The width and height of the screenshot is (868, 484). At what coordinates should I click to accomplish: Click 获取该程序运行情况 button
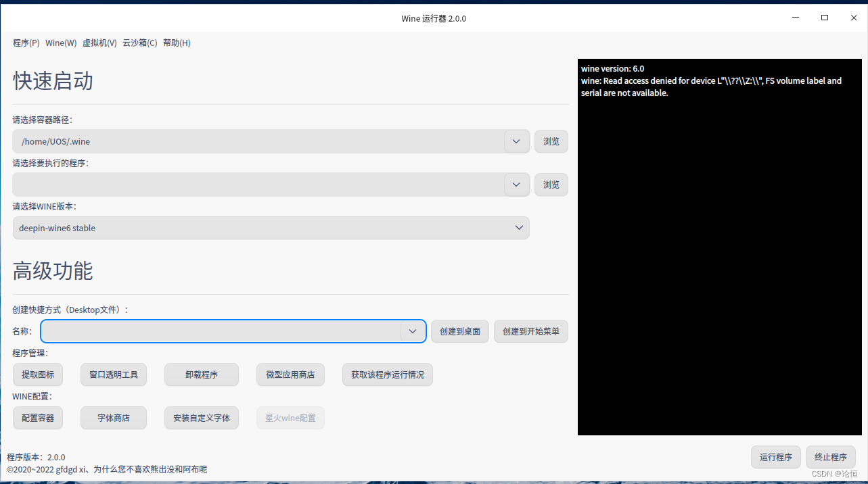click(x=388, y=374)
